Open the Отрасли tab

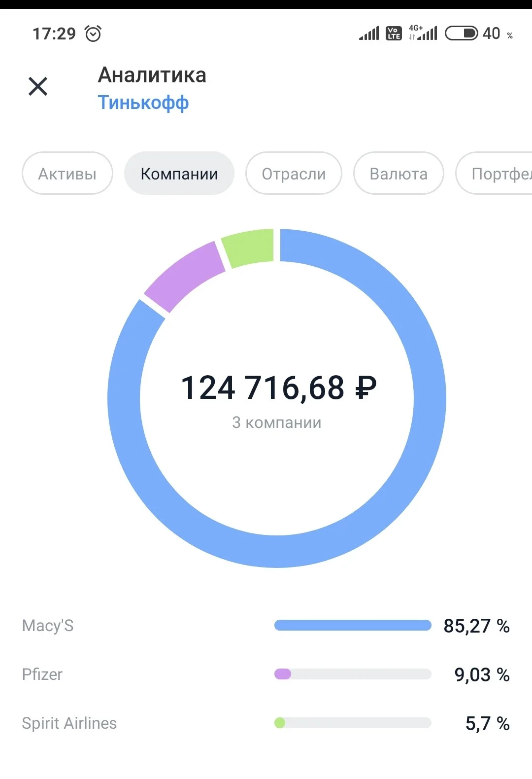(x=294, y=174)
